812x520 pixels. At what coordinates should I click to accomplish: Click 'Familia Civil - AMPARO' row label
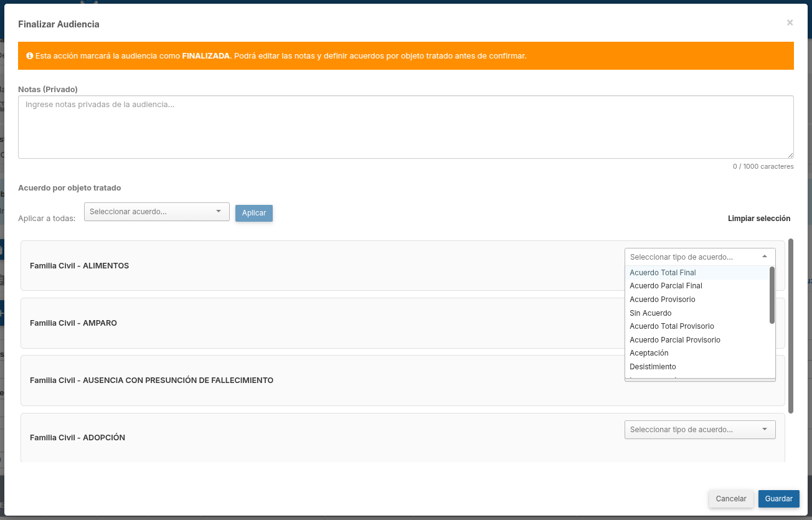tap(73, 323)
